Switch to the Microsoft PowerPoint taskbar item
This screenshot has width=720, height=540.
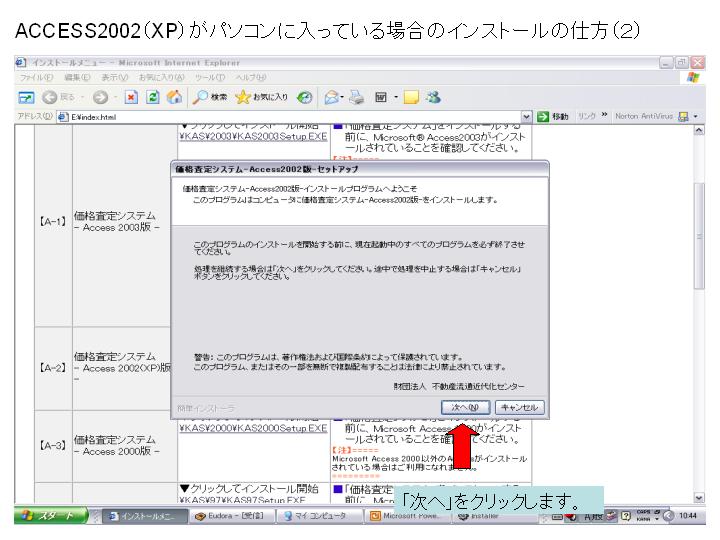coord(407,516)
